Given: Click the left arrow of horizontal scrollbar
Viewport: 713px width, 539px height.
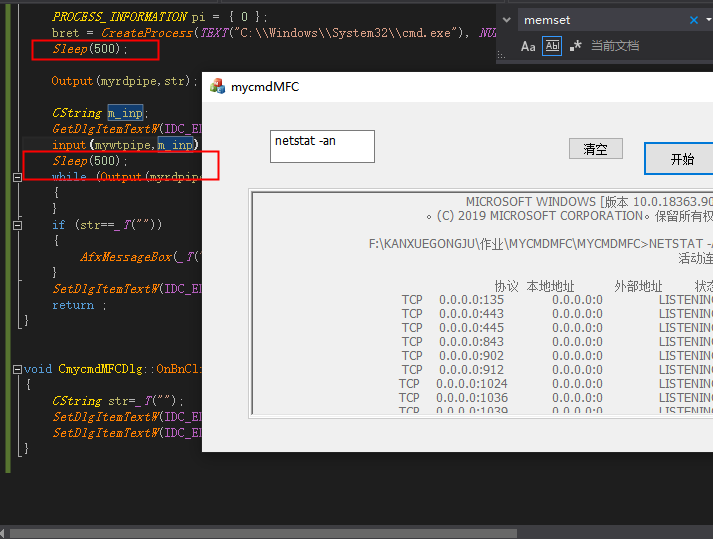Looking at the screenshot, I should click(3, 533).
